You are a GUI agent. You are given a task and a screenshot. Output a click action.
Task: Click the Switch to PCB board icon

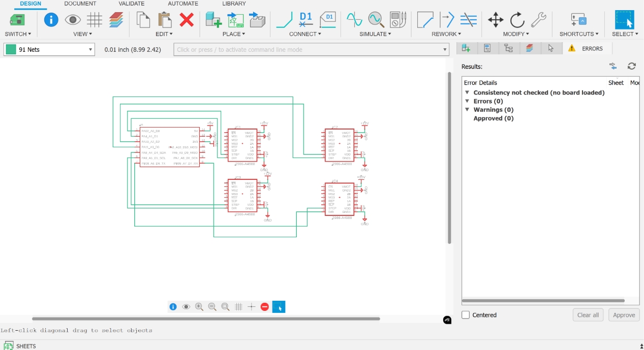pos(17,20)
